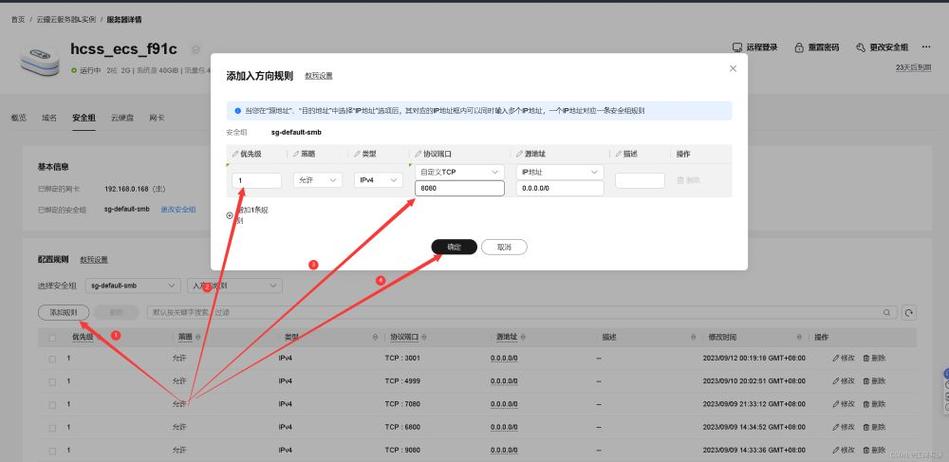Click the 教我设置 link beside 配置规则

coord(94,260)
